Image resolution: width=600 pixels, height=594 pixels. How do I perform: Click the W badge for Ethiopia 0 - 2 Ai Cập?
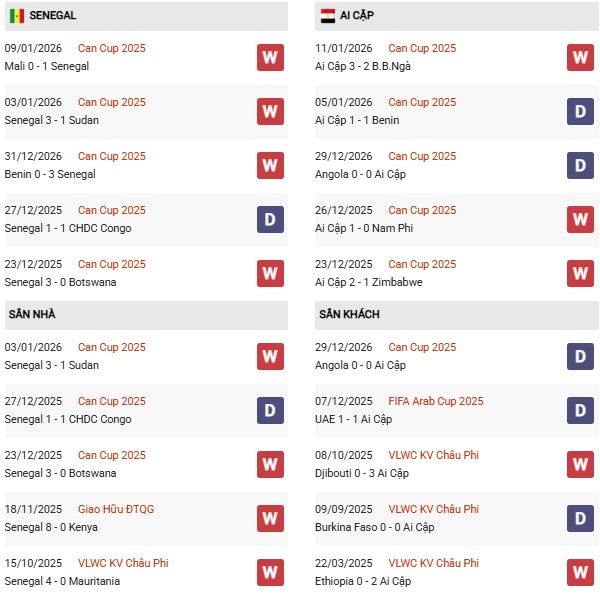point(580,572)
